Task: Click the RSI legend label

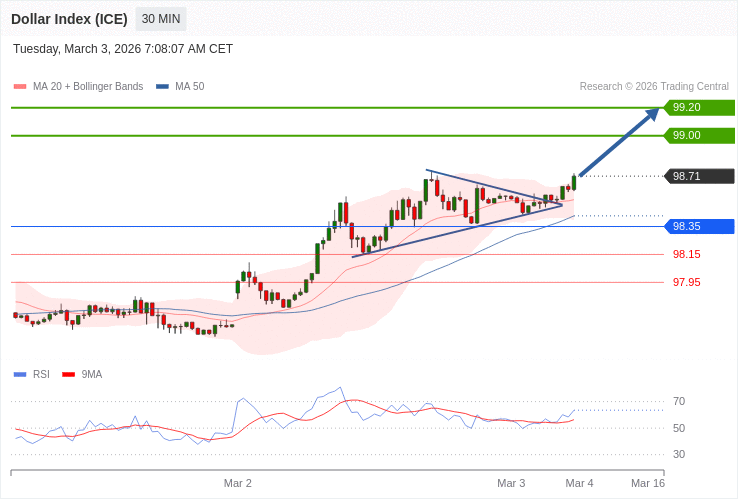Action: (x=41, y=375)
